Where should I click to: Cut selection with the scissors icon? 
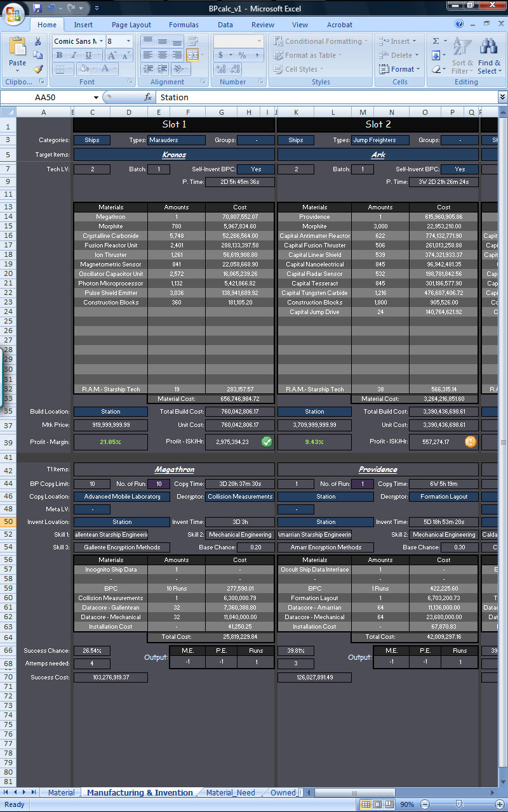pyautogui.click(x=38, y=42)
